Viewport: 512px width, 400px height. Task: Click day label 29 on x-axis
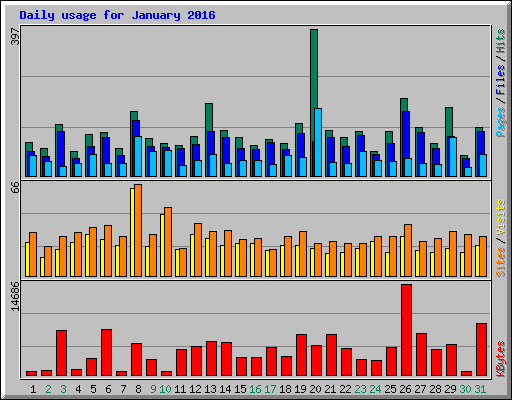click(450, 389)
